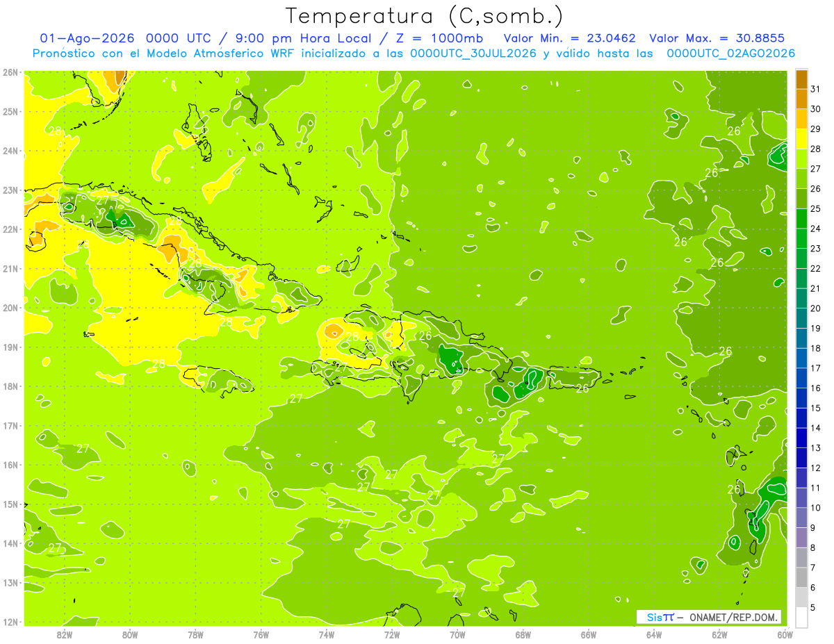Click the color scale label 5
Screen dimensions: 834x644
(812, 608)
